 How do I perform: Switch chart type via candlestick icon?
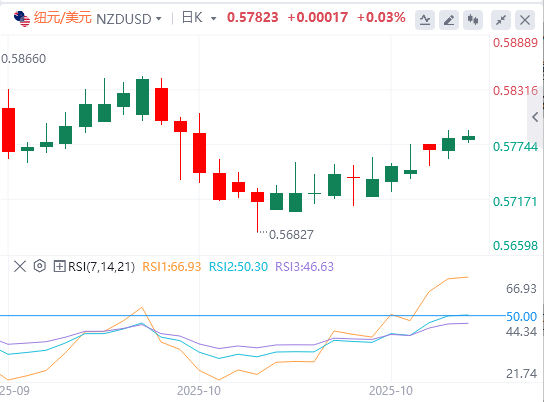tap(473, 20)
